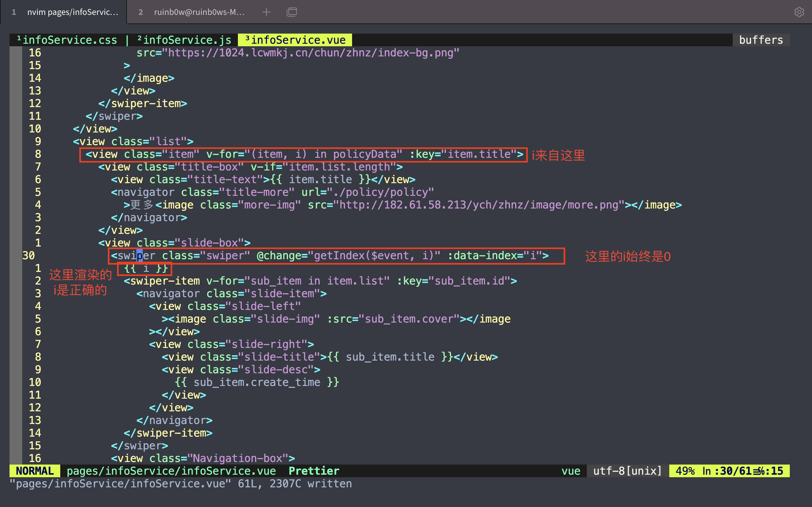
Task: Click the 49% line position indicator
Action: tap(684, 471)
